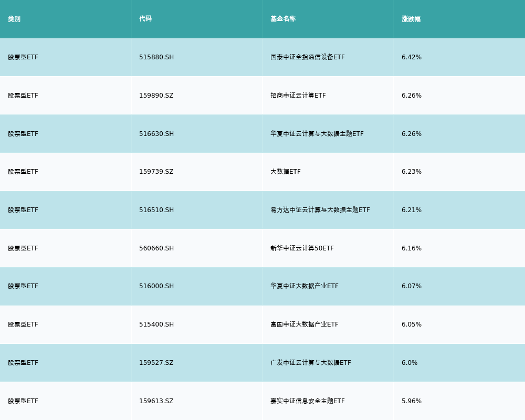Click 华夏中证云计算与大数据主题ETF

317,134
